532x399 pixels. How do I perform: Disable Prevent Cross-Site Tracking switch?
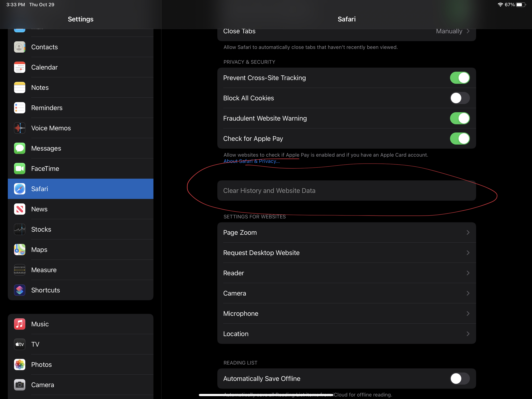click(460, 78)
